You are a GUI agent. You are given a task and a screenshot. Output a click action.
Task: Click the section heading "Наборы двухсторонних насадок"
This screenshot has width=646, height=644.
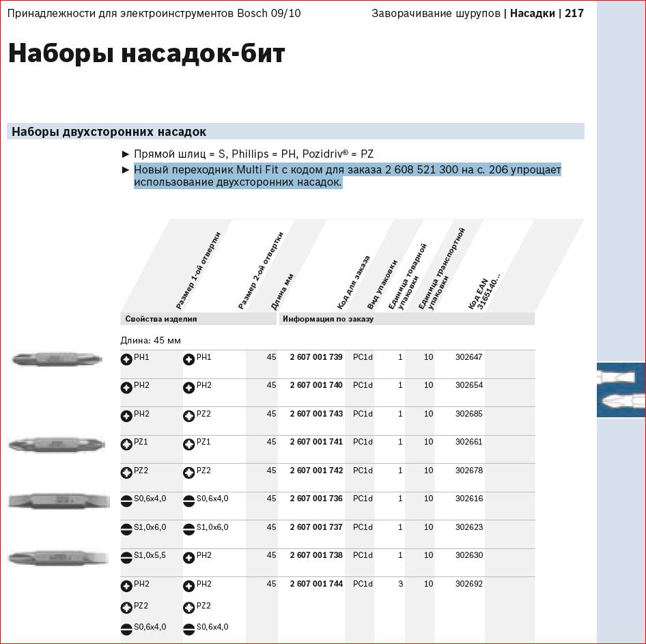(109, 132)
